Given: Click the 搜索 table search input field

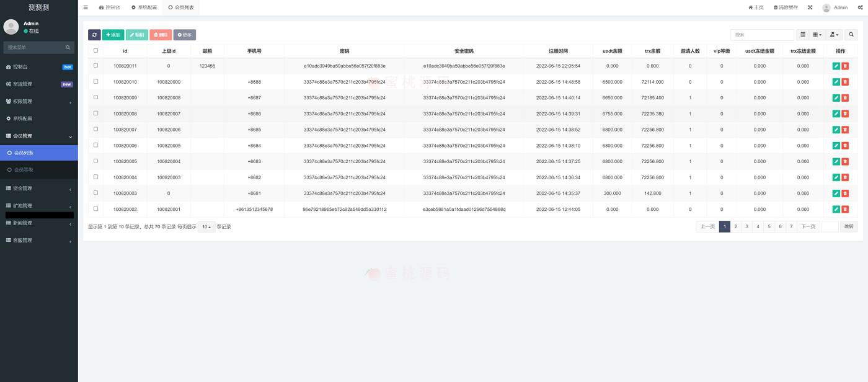Looking at the screenshot, I should tap(761, 35).
